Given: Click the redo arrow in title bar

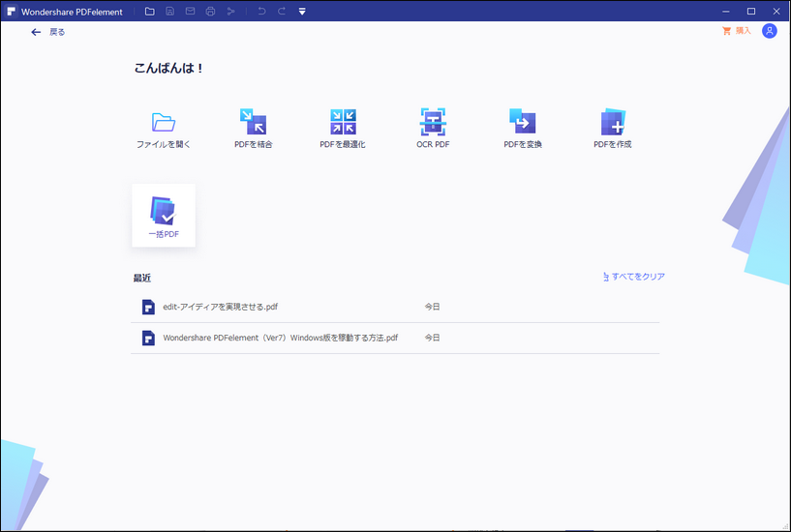Looking at the screenshot, I should 282,11.
